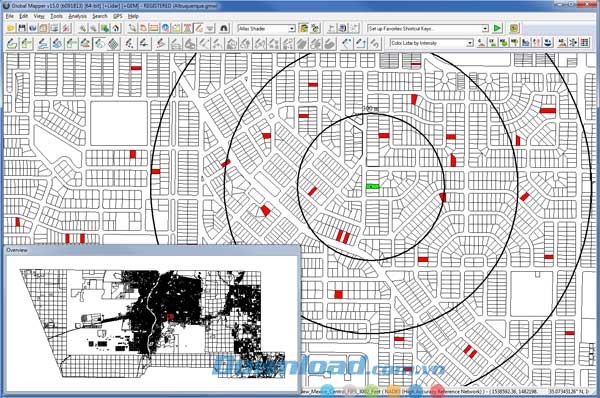Expand the Atlas Shader dropdown

click(292, 29)
